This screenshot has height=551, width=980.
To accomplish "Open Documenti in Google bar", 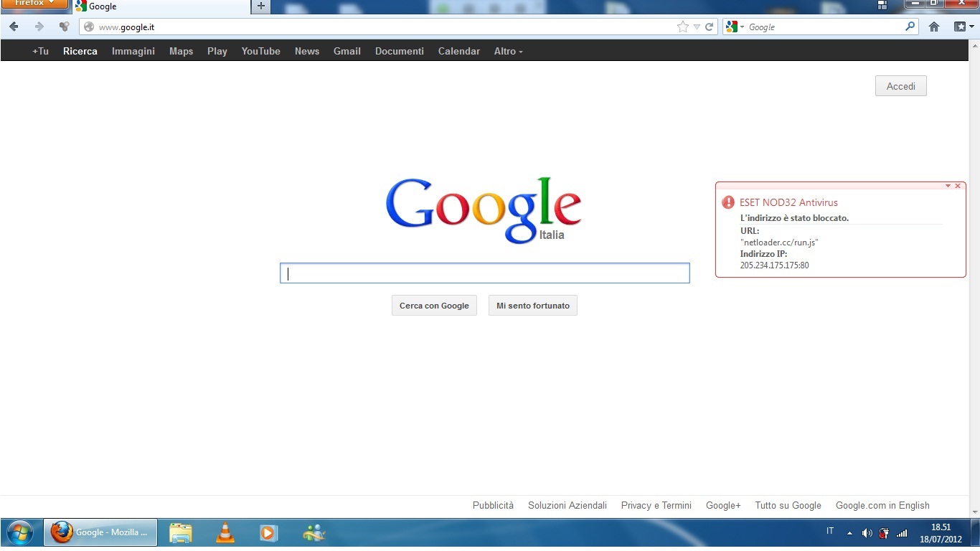I will tap(400, 51).
